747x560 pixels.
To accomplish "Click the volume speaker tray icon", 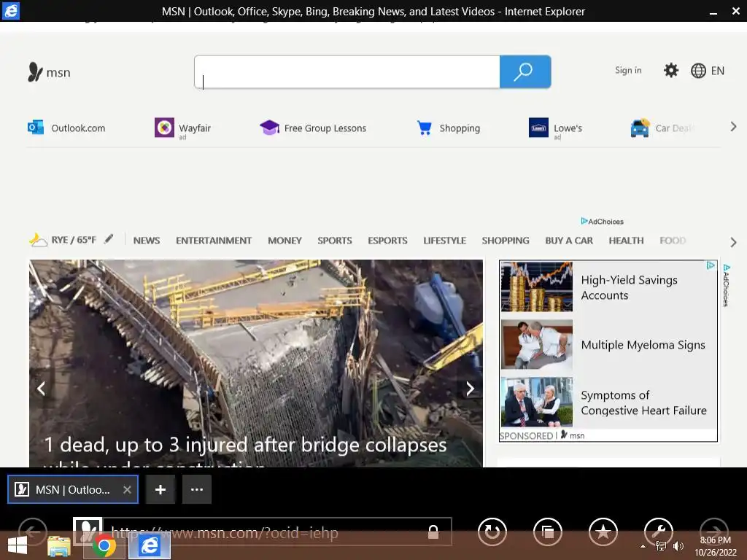I will [x=678, y=546].
